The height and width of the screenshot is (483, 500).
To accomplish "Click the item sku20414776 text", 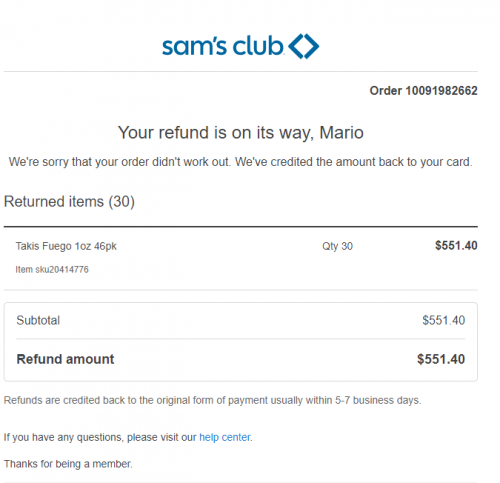I will click(x=52, y=269).
